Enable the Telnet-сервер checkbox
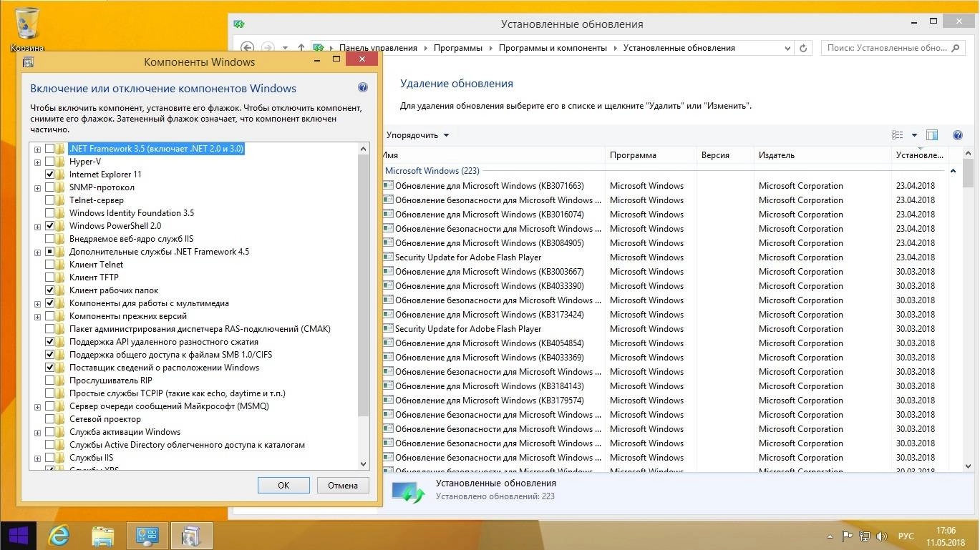 [49, 200]
